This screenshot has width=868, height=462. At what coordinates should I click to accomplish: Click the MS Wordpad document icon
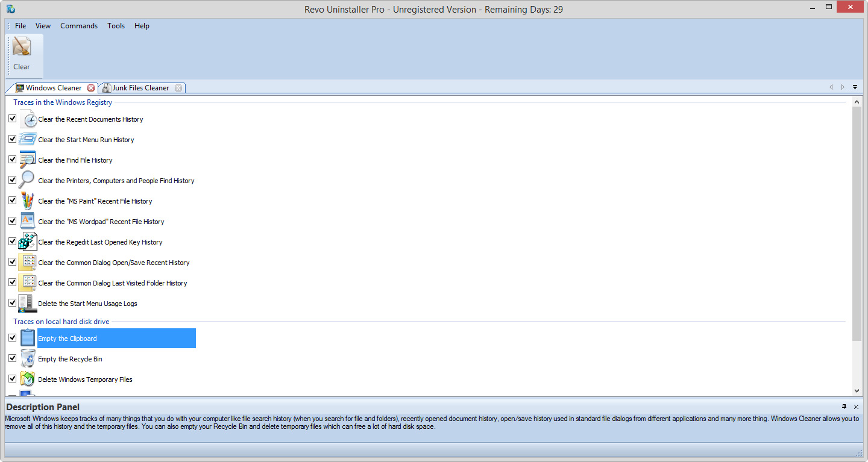[28, 222]
